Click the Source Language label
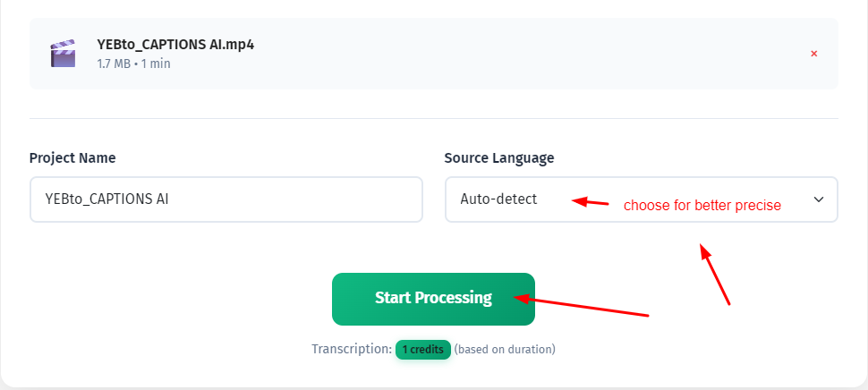Image resolution: width=868 pixels, height=390 pixels. tap(498, 158)
